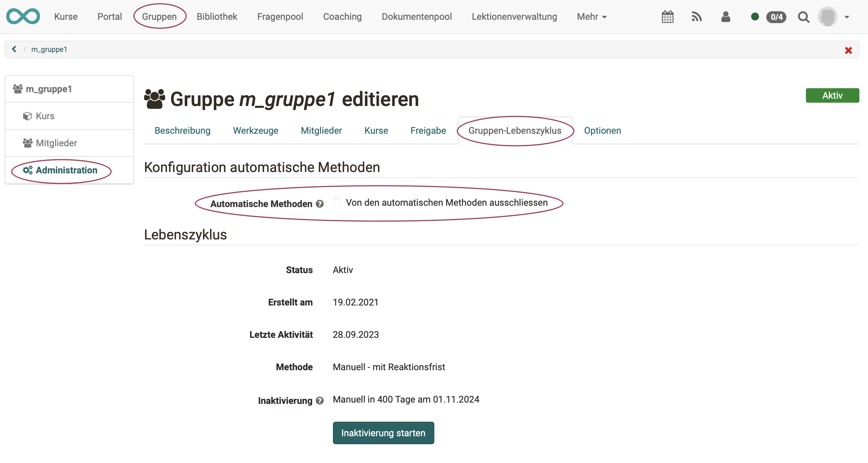The width and height of the screenshot is (868, 463).
Task: Click the help icon beside Inaktivierung
Action: click(319, 401)
